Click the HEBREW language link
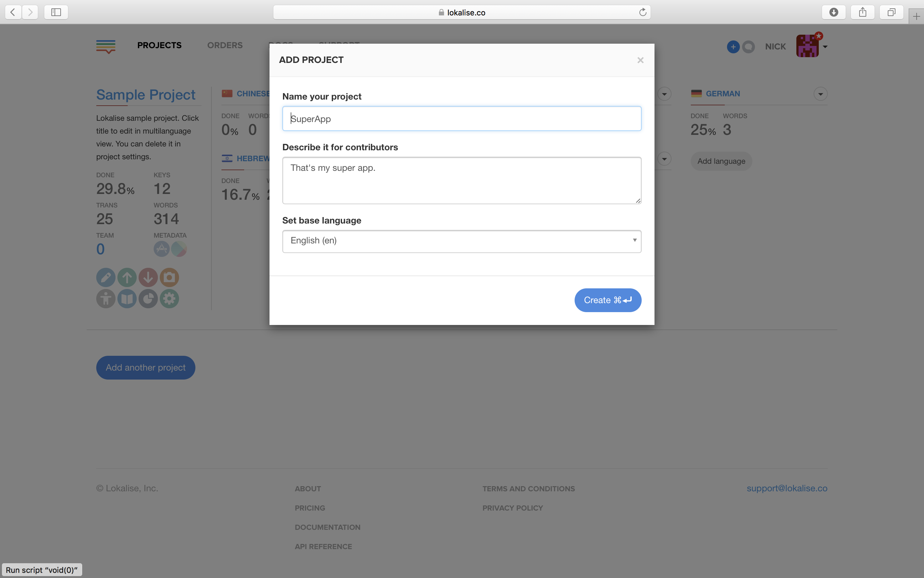This screenshot has width=924, height=578. (x=253, y=158)
